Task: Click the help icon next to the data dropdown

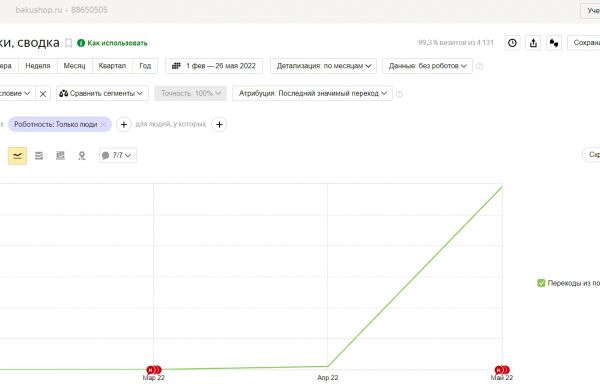Action: (479, 66)
